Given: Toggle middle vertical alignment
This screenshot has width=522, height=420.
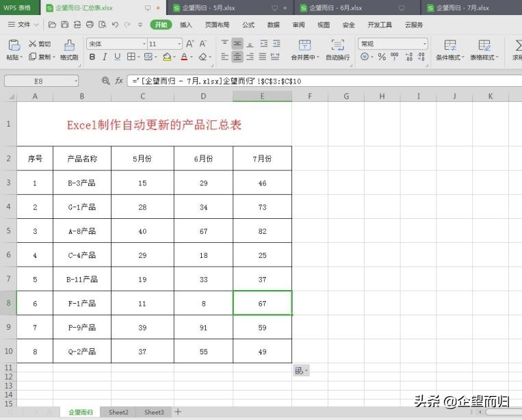Looking at the screenshot, I should [237, 44].
